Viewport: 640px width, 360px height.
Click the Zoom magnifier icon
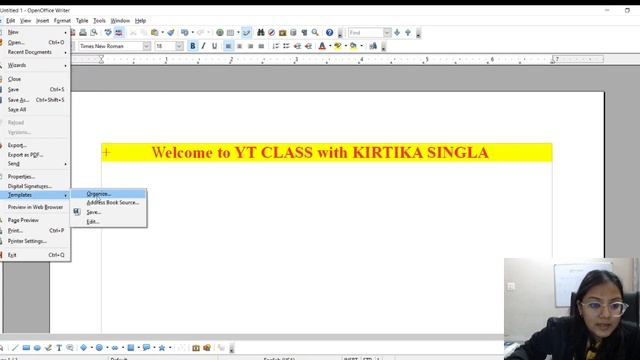(315, 33)
